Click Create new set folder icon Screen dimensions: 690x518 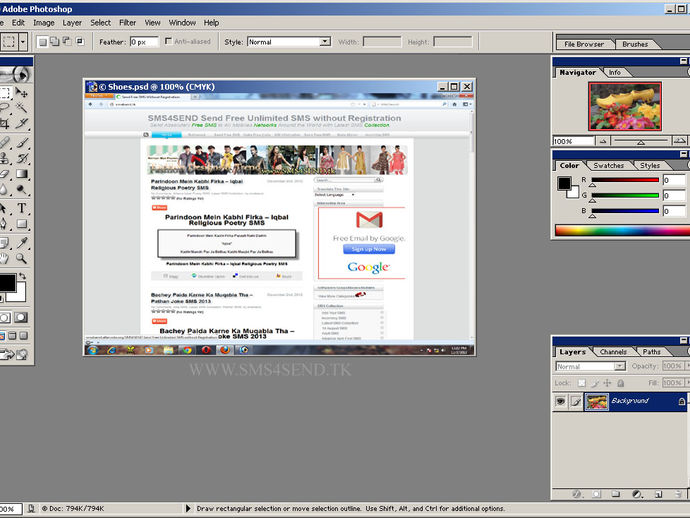pyautogui.click(x=616, y=494)
